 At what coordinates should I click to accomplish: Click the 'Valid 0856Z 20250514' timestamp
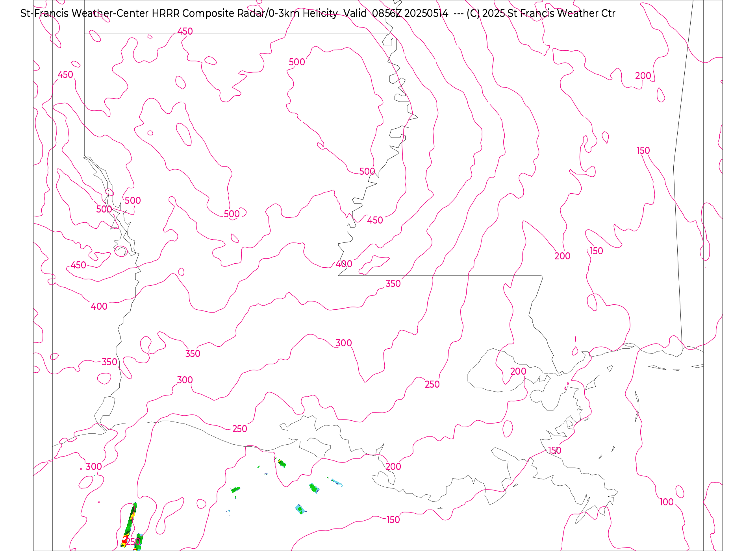396,13
